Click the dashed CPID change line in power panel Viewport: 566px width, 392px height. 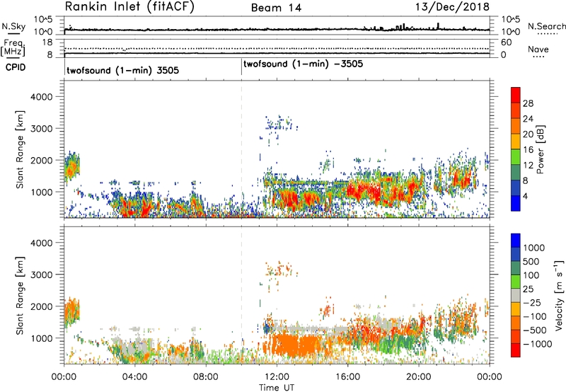click(x=241, y=149)
